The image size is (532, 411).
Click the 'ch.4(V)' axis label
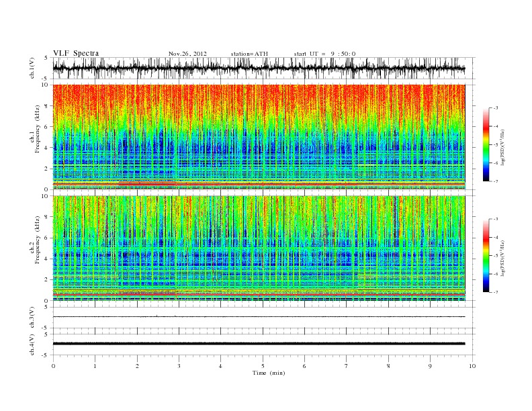tap(32, 345)
